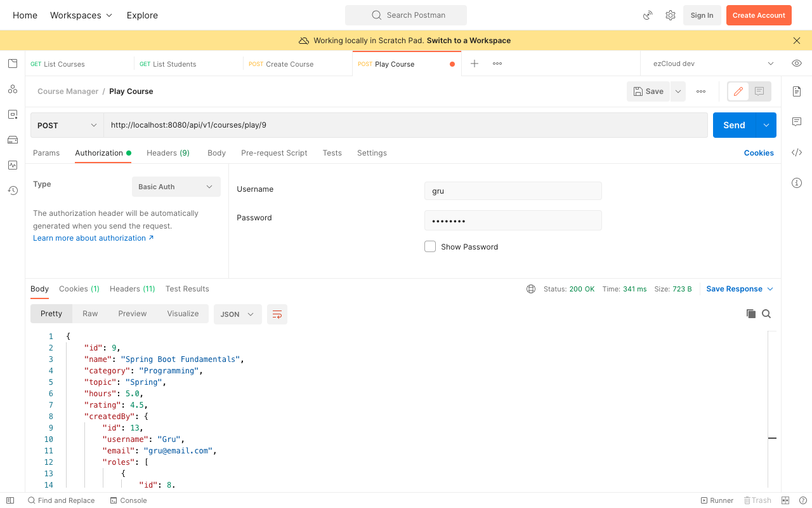Open the Test Results tab
The image size is (812, 508).
coord(187,289)
